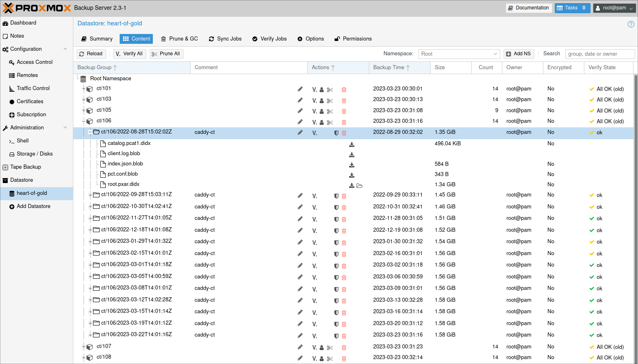Open the Verify Jobs tab
The height and width of the screenshot is (364, 638).
tap(269, 38)
